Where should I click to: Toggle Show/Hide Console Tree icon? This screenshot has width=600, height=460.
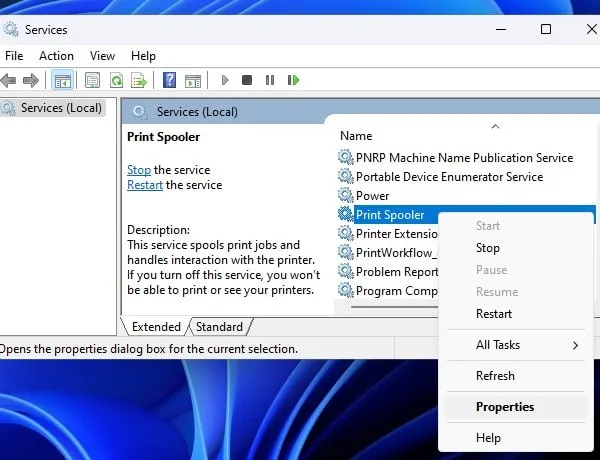pyautogui.click(x=63, y=80)
